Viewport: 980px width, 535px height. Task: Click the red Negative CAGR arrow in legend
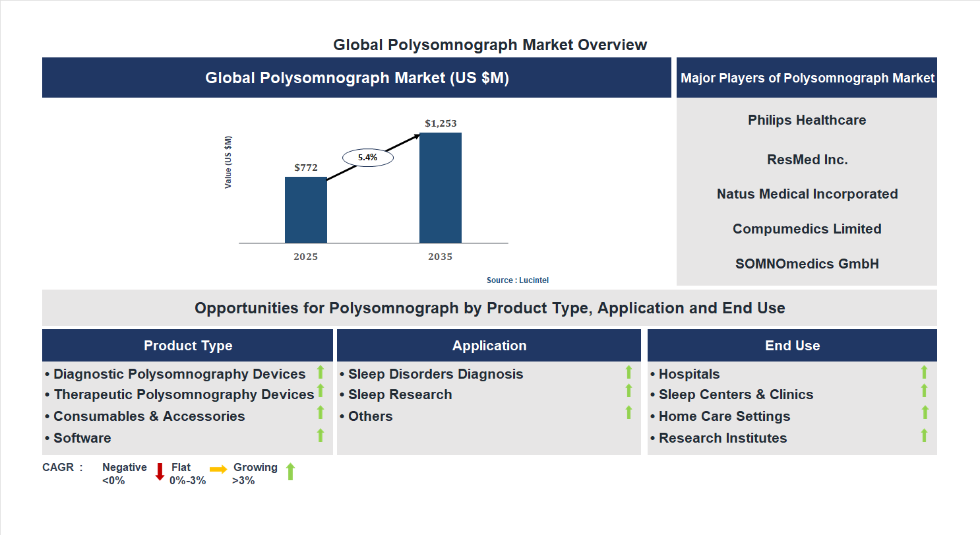click(160, 472)
